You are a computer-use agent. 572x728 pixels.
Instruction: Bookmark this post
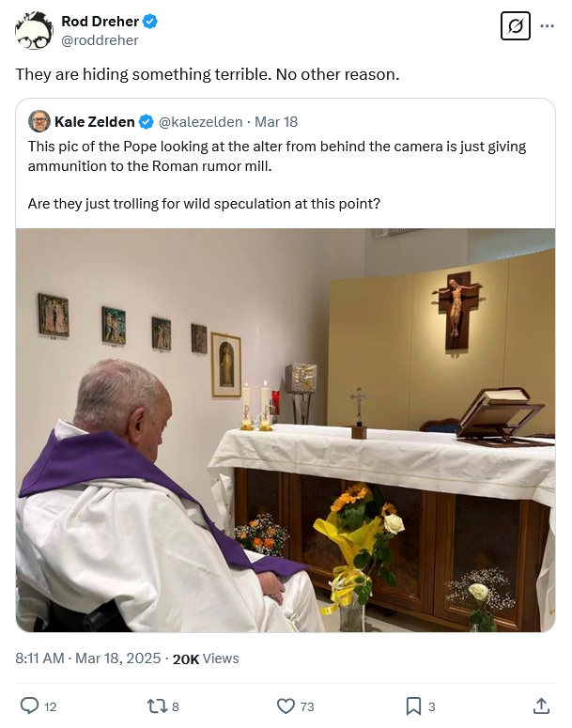[x=413, y=705]
